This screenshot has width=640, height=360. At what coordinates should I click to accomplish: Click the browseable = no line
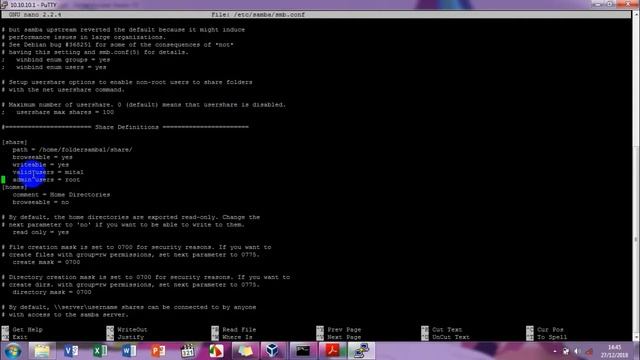[x=40, y=202]
